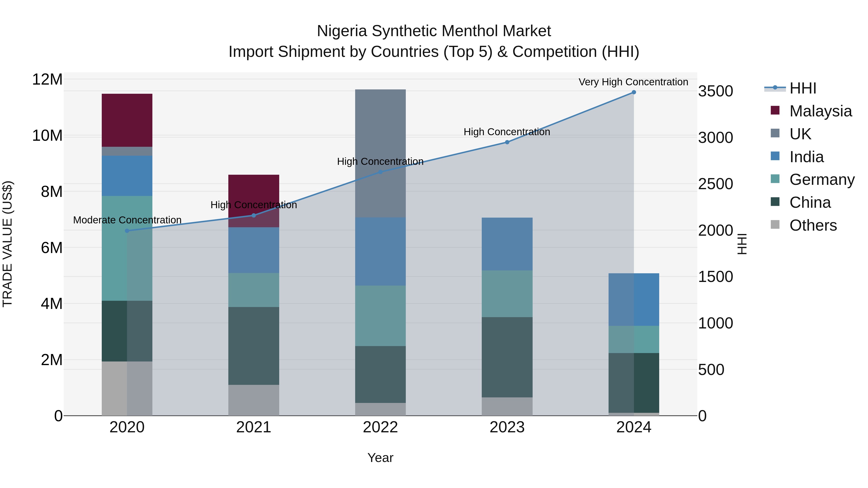Toggle the UK legend entry
Viewport: 868px width, 488px height.
coord(791,134)
